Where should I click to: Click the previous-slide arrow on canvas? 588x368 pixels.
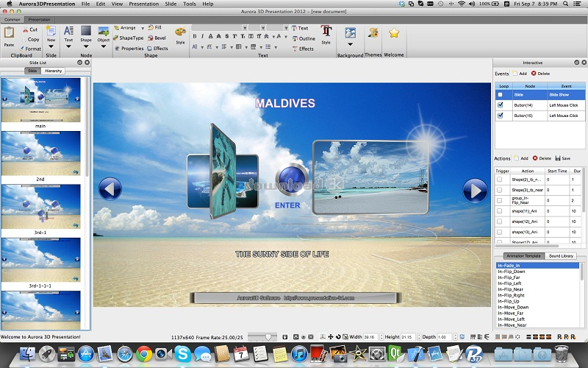pyautogui.click(x=110, y=188)
